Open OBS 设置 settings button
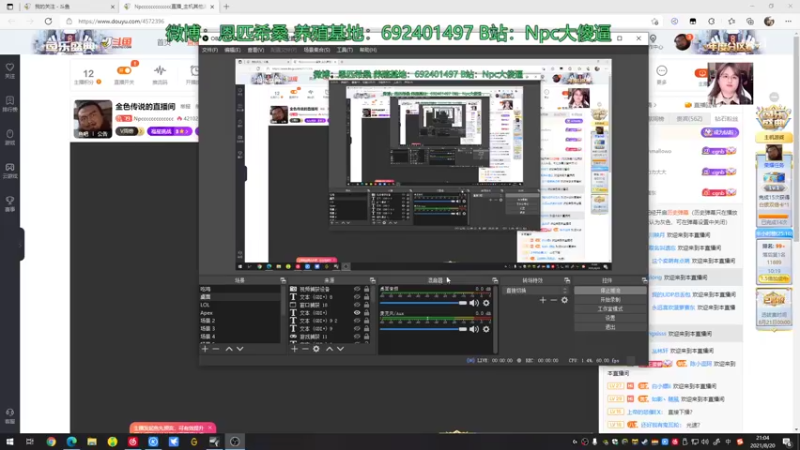 [610, 318]
